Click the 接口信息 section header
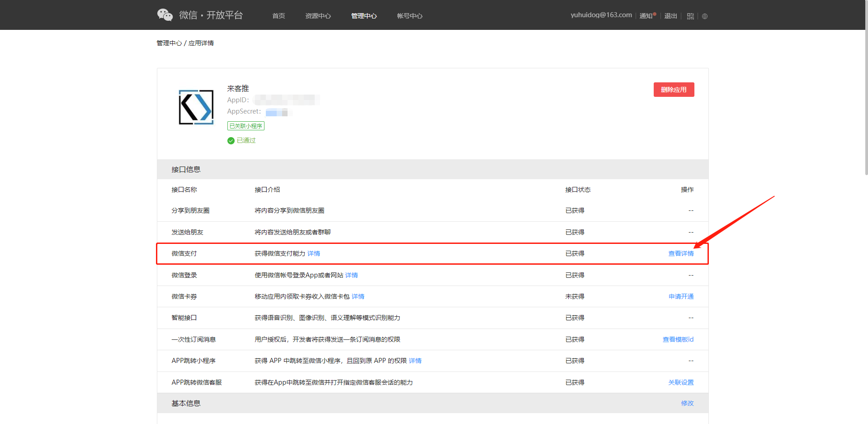The width and height of the screenshot is (868, 424). click(x=433, y=169)
